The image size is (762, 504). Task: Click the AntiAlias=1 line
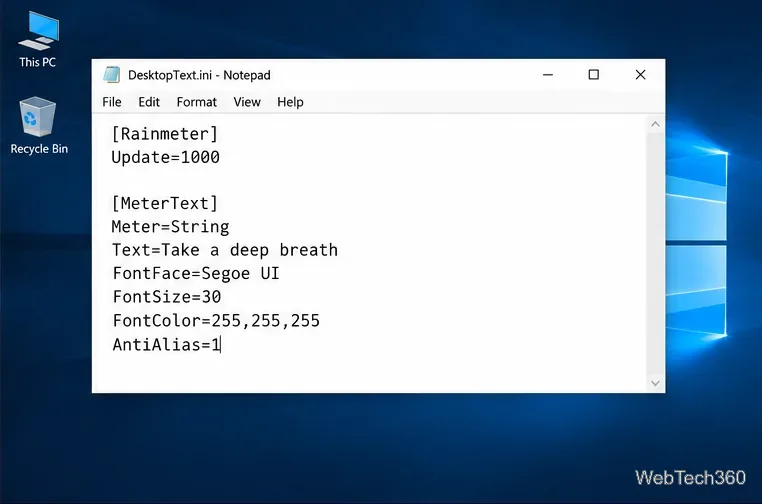click(166, 344)
